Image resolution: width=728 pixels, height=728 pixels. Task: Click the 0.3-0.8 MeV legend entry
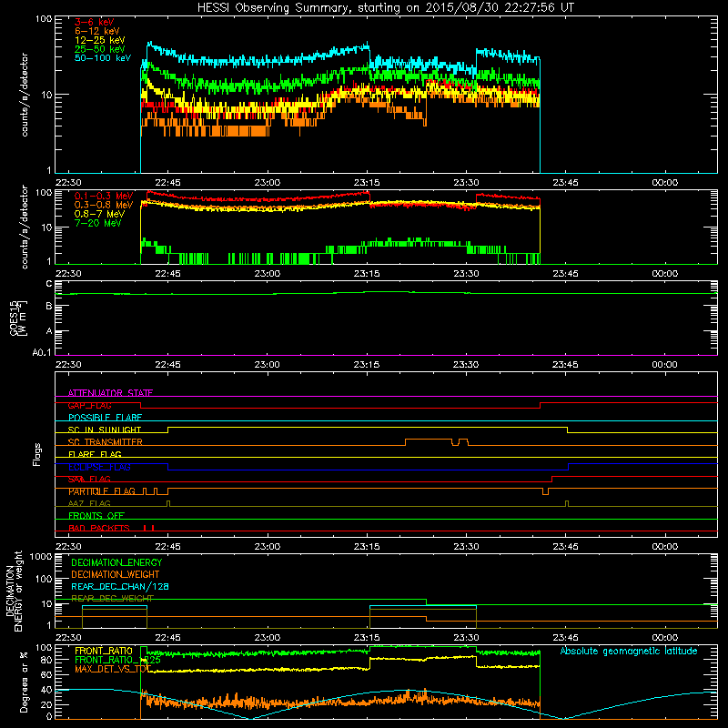tap(104, 205)
